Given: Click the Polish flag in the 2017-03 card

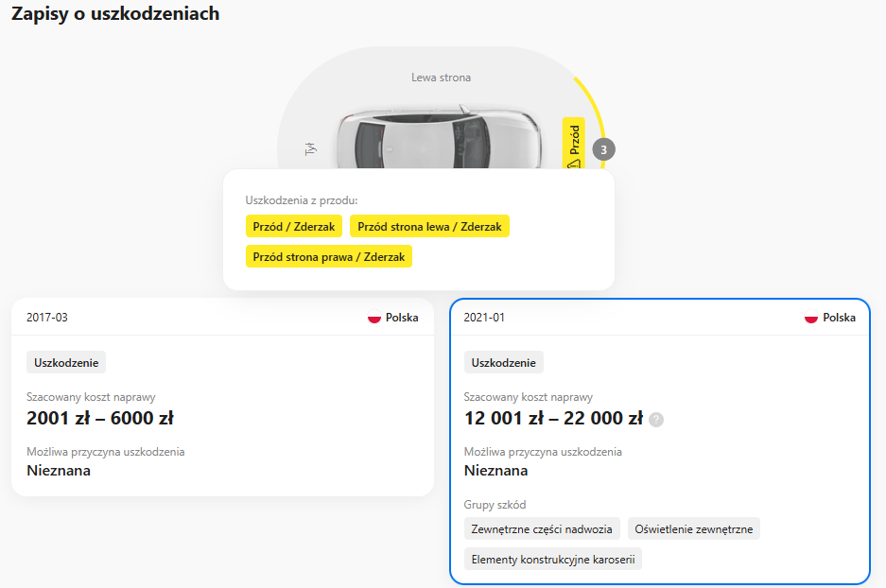Looking at the screenshot, I should pyautogui.click(x=374, y=318).
